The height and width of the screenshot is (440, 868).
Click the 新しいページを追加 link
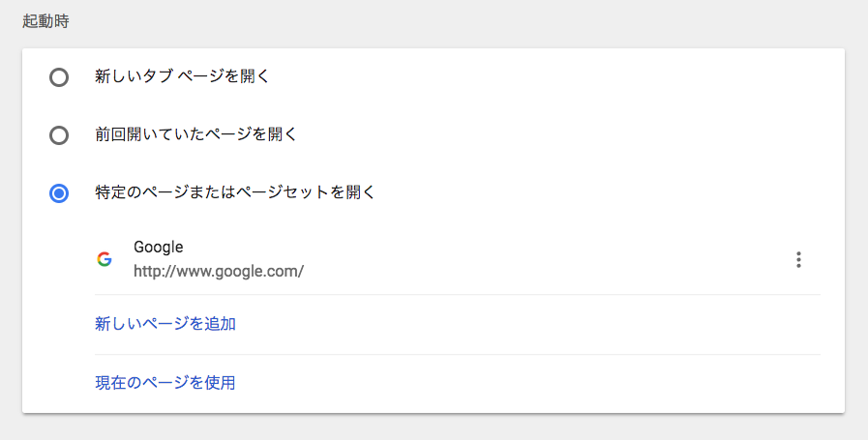(x=165, y=324)
